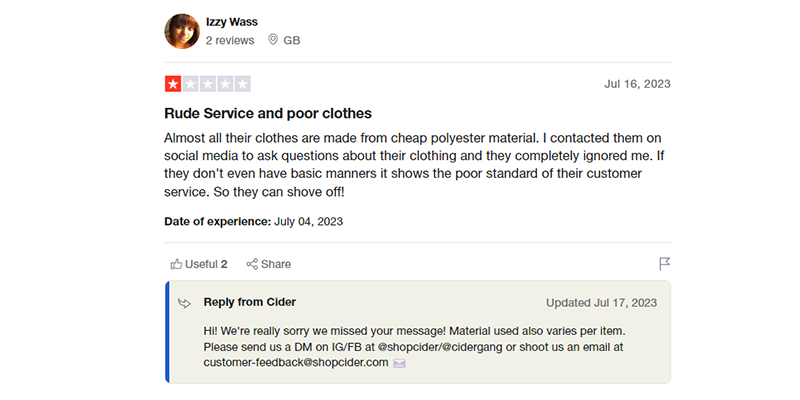Click the review body text
The width and height of the screenshot is (800, 400).
point(410,164)
